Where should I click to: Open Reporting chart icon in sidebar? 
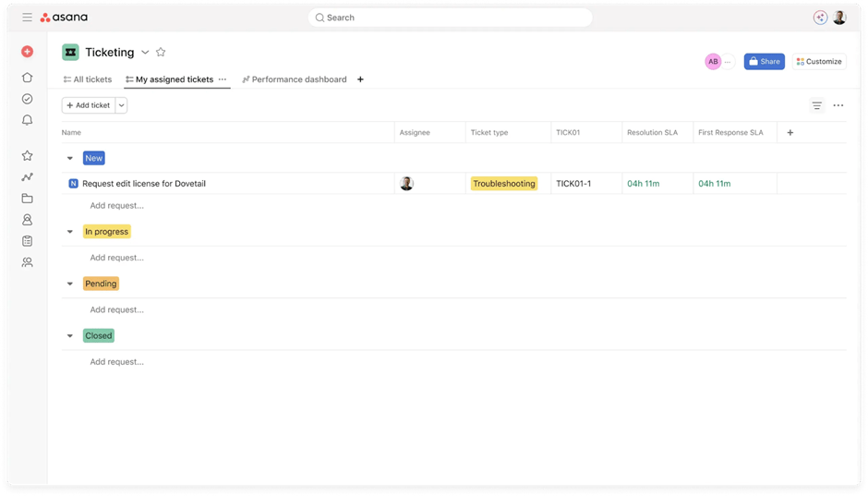(x=27, y=177)
